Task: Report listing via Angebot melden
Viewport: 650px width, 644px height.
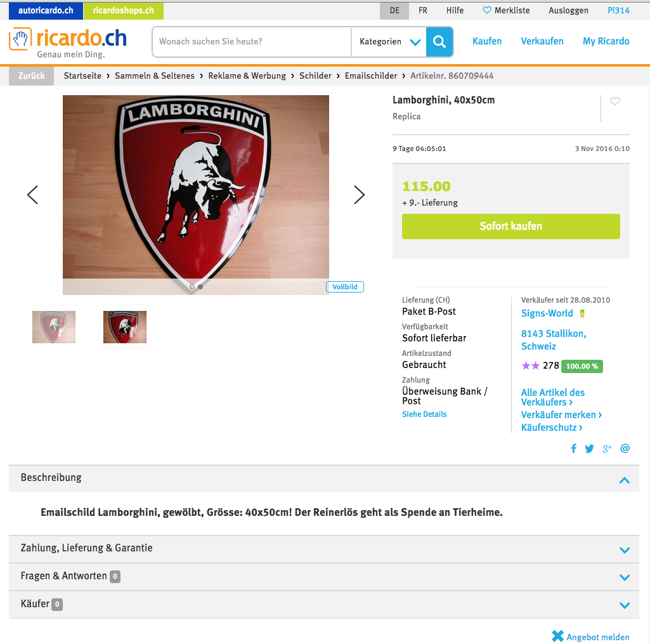Action: click(x=591, y=636)
